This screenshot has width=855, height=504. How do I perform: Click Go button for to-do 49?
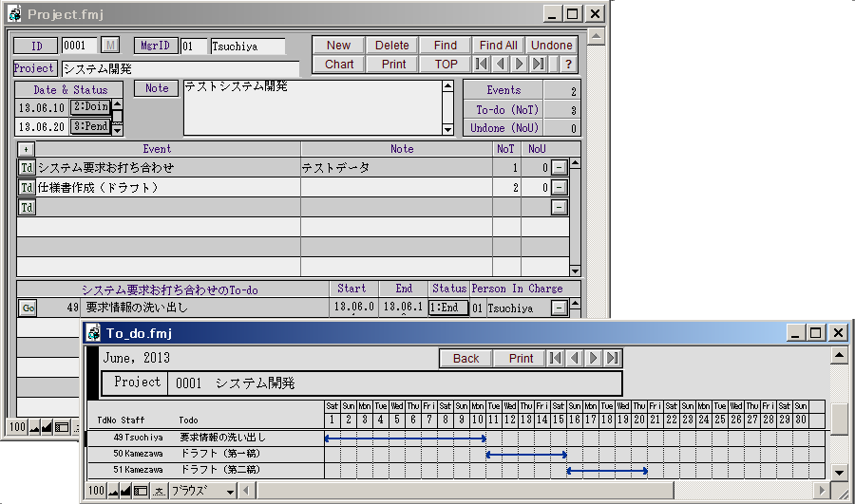point(28,308)
